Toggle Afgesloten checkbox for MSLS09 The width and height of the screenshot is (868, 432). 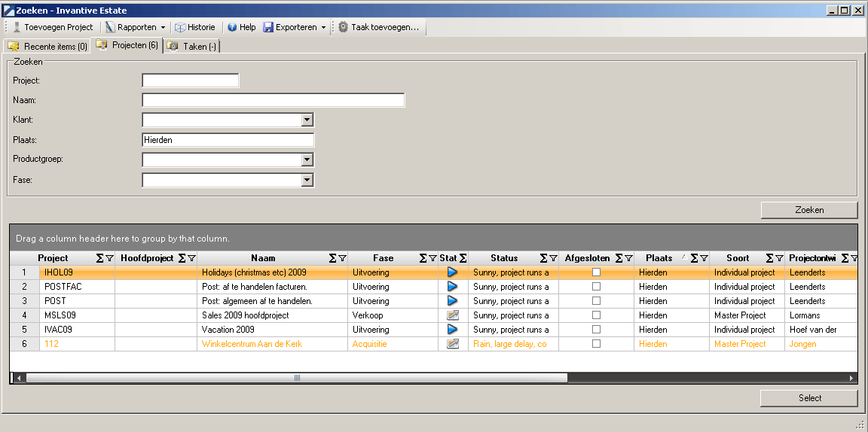coord(596,315)
